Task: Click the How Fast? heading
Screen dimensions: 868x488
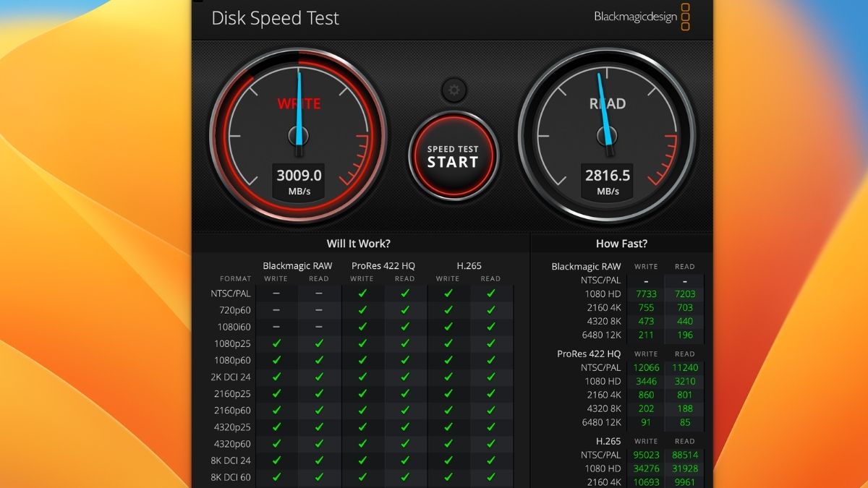Action: click(x=621, y=244)
